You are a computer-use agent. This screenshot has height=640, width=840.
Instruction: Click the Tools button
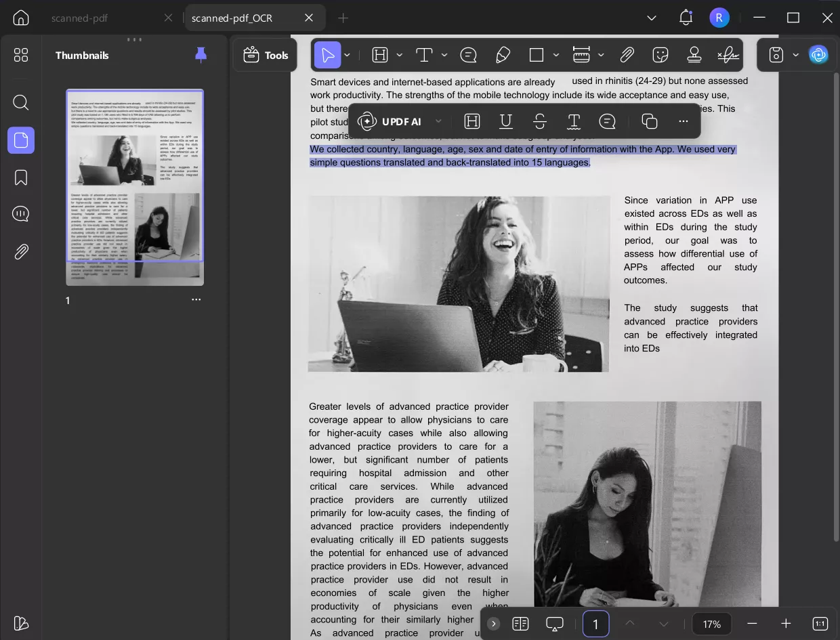(266, 55)
